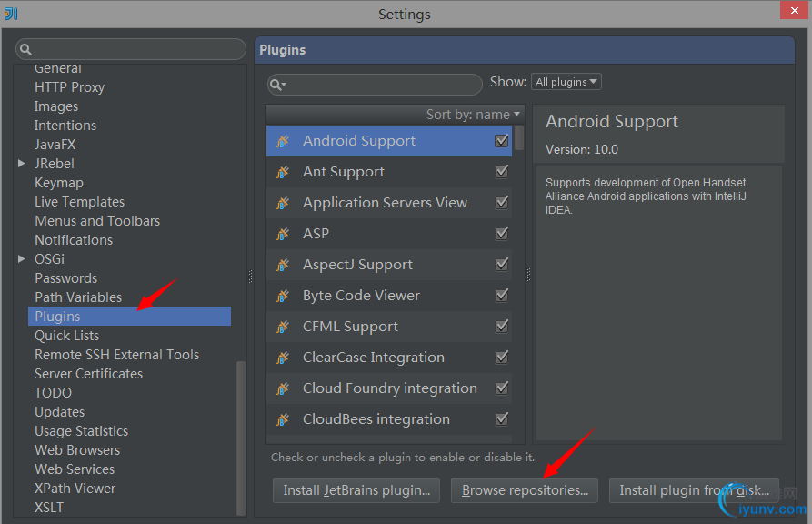Disable the Android Support plugin checkbox
The width and height of the screenshot is (812, 524).
tap(502, 140)
